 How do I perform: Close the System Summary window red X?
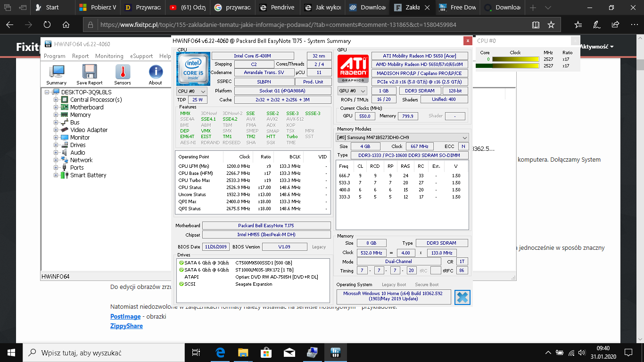coord(467,41)
